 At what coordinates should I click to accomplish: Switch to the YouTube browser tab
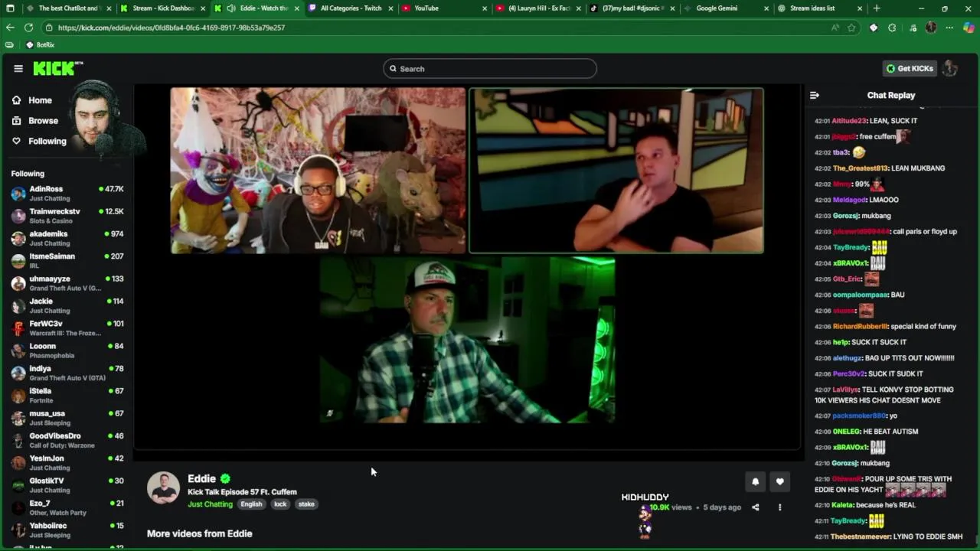click(x=444, y=8)
